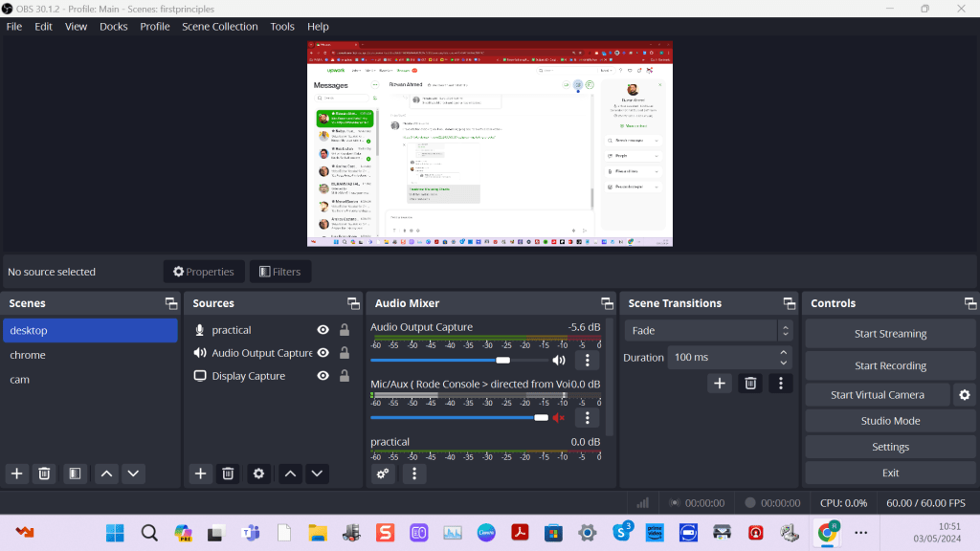Remove selected scene with trash icon
Image resolution: width=980 pixels, height=551 pixels.
click(x=44, y=474)
